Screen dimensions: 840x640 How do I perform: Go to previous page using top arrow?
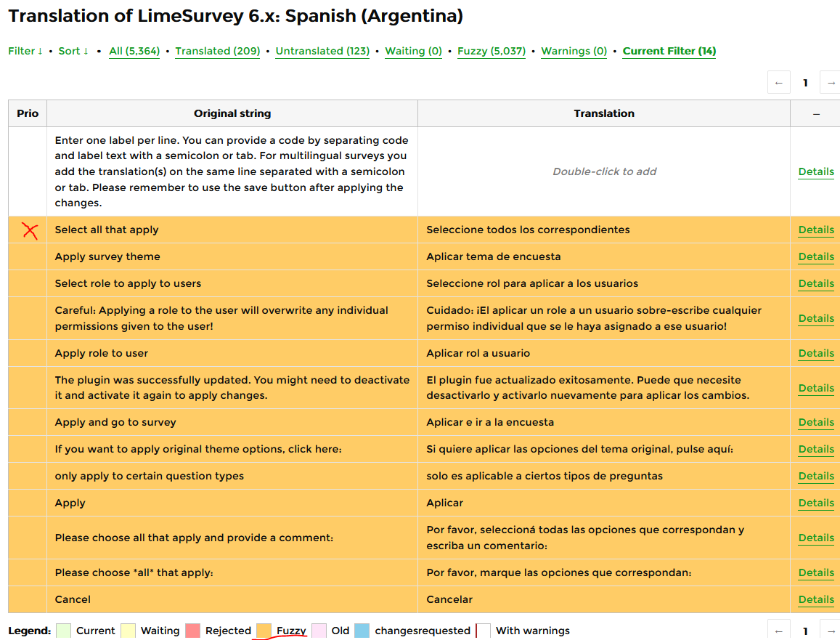(778, 83)
